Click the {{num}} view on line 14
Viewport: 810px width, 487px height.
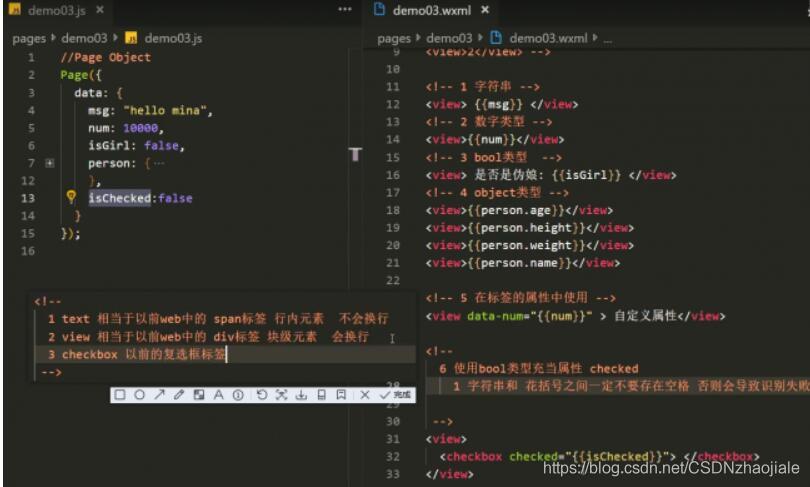(494, 139)
